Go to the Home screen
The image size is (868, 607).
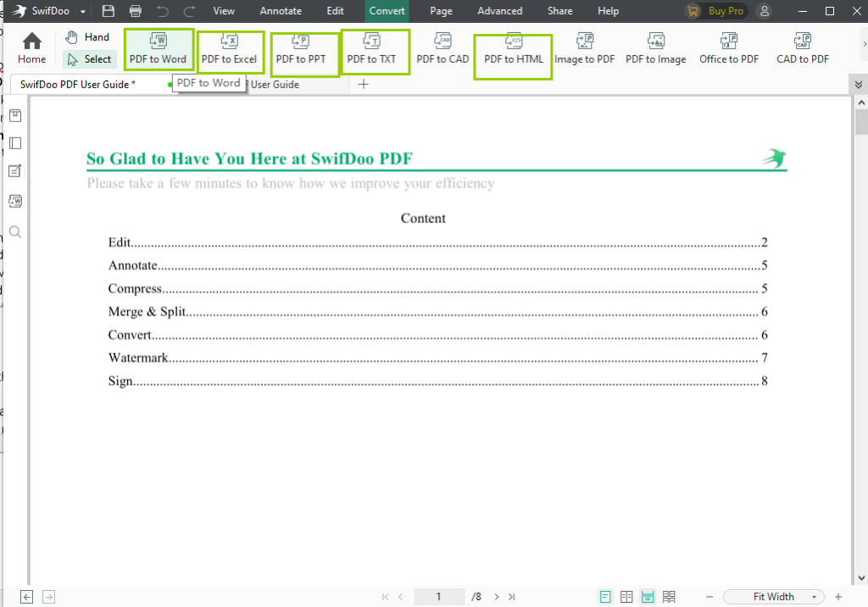click(32, 48)
